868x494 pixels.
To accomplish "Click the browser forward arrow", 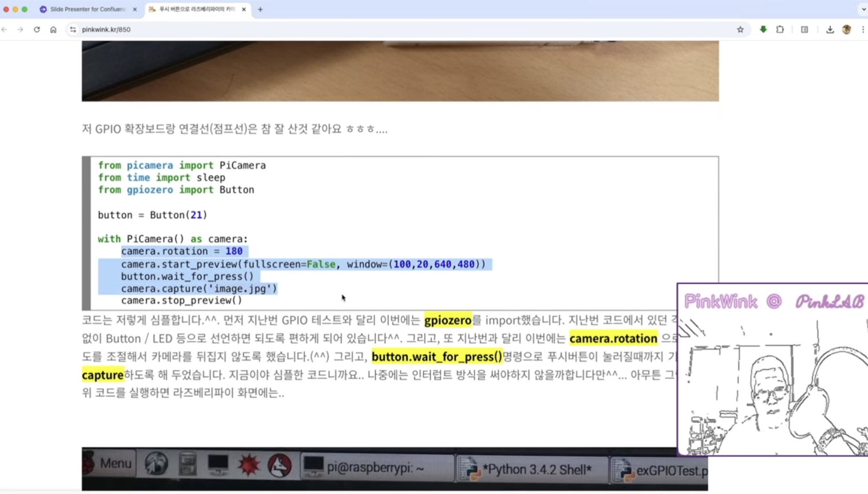I will [x=20, y=29].
